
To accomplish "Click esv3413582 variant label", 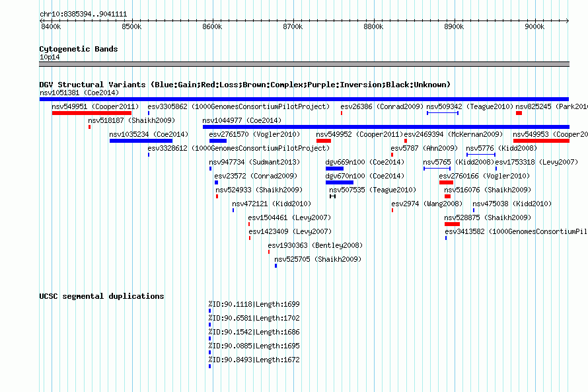I will pos(515,231).
